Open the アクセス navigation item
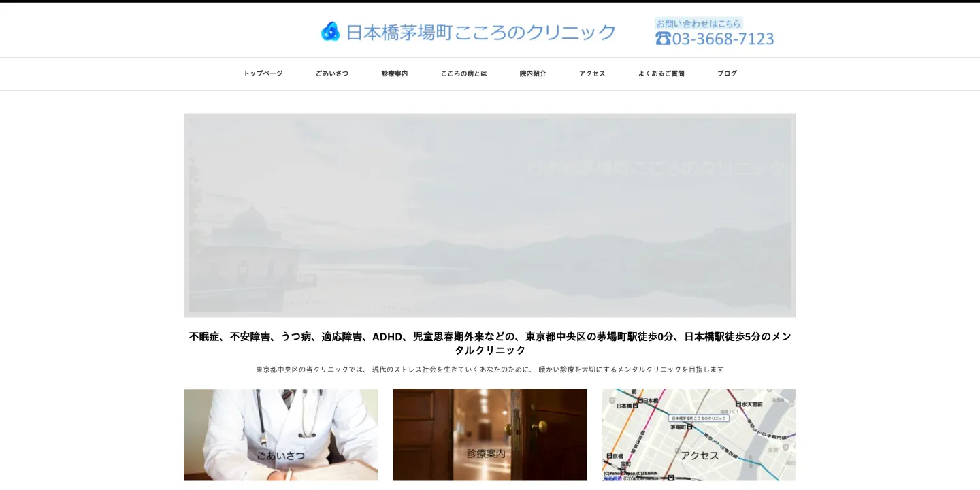This screenshot has width=980, height=490. 591,73
